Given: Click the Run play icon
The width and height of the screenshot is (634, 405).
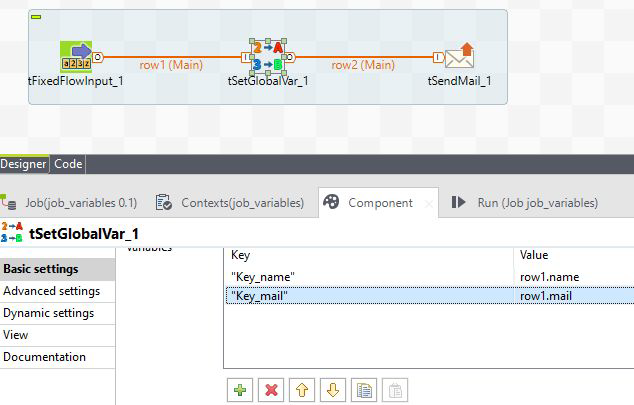Looking at the screenshot, I should [459, 202].
